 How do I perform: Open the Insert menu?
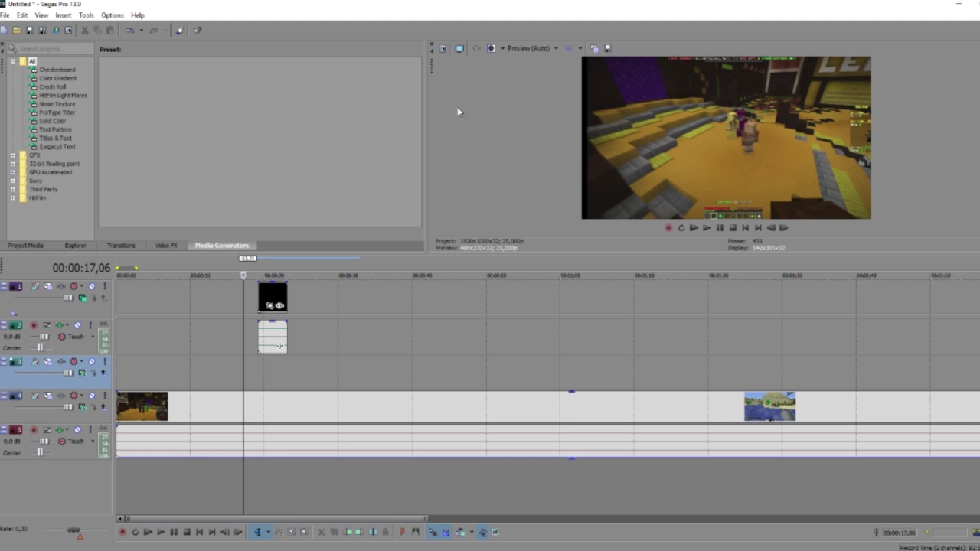(x=64, y=15)
